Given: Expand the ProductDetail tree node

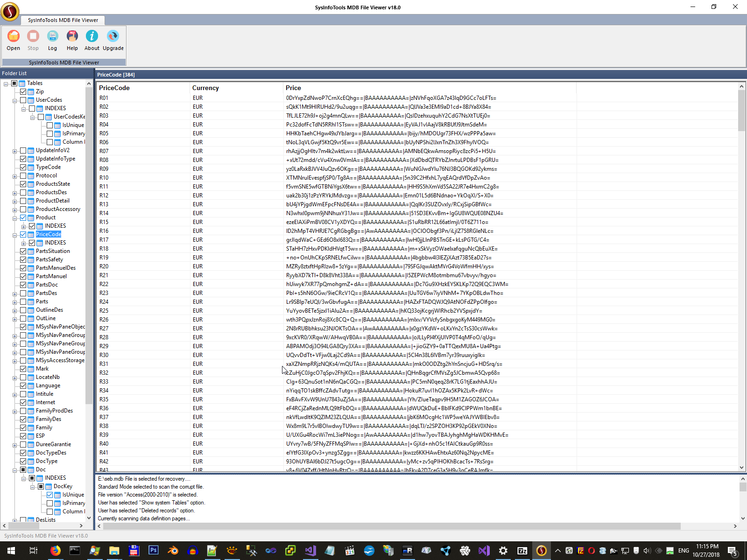Looking at the screenshot, I should (15, 201).
